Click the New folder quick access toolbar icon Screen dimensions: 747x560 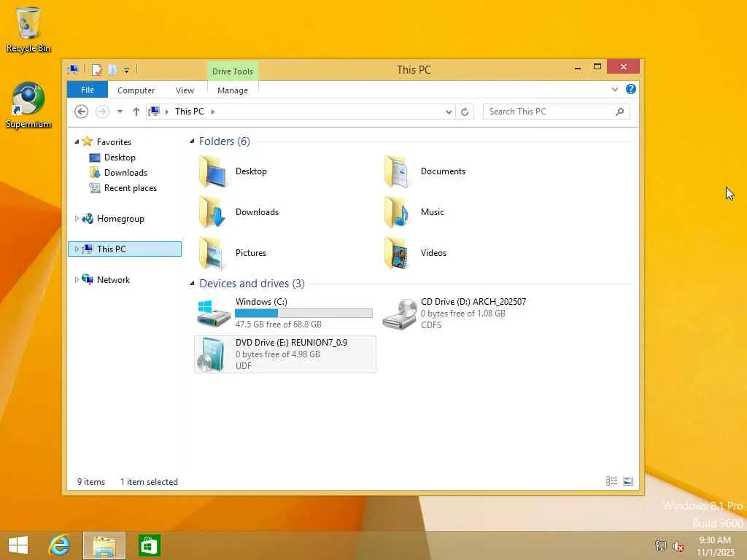(x=112, y=70)
